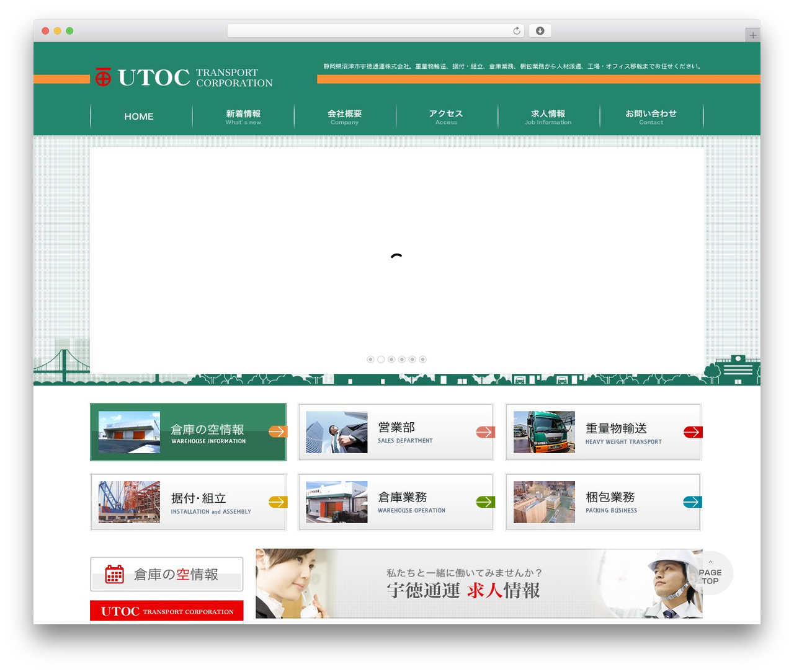Click the red UTOC Transport Corporation banner
The width and height of the screenshot is (794, 672).
pos(167,611)
